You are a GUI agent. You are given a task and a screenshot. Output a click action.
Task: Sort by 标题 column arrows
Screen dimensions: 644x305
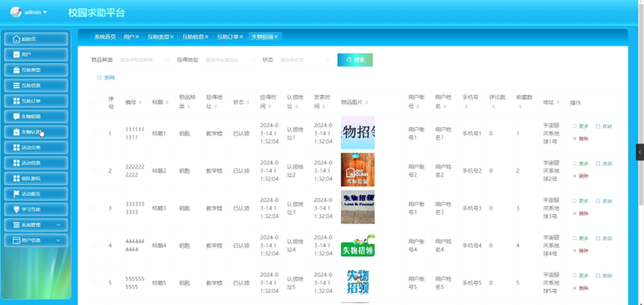pos(167,102)
